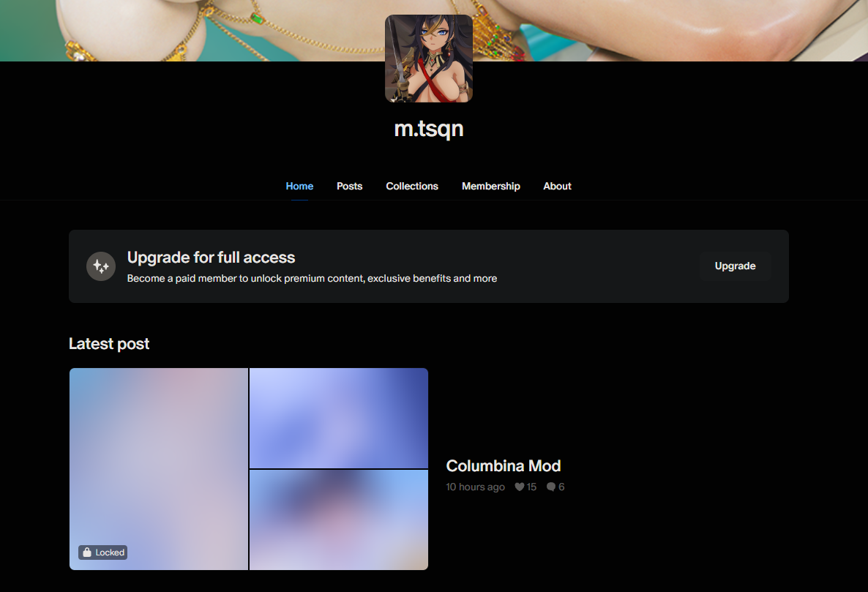Open the top-right blurred post image
868x592 pixels.
339,419
